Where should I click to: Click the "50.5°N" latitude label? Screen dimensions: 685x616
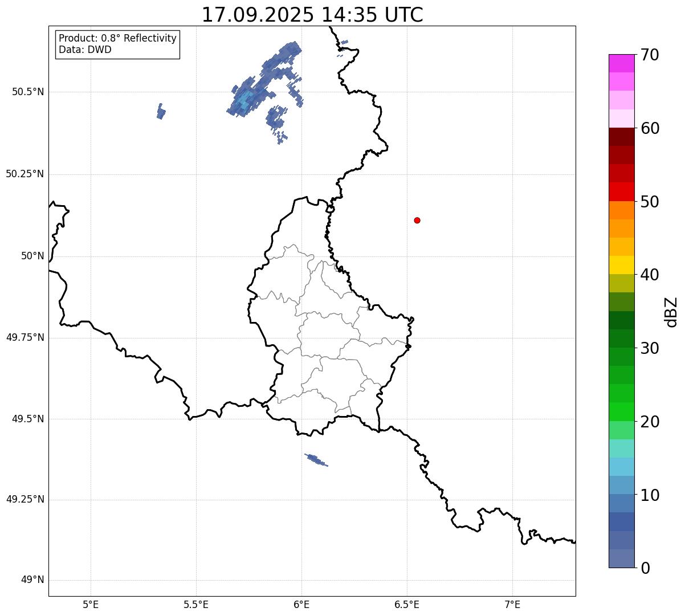28,92
